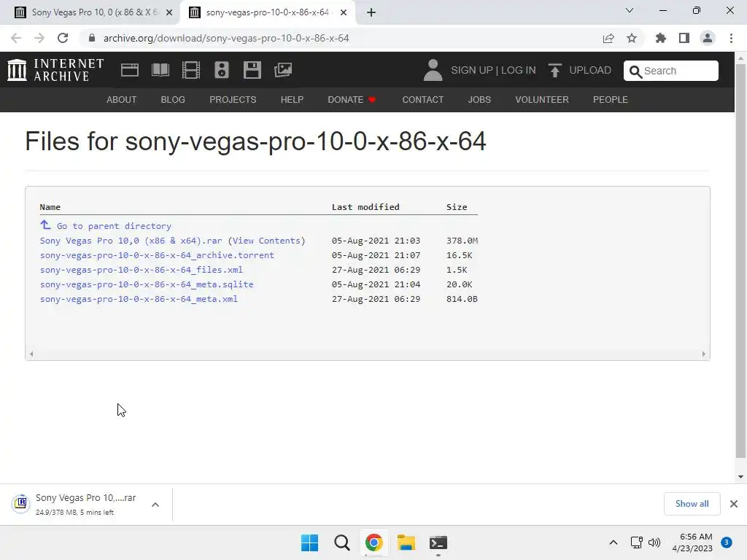
Task: Click the upload arrow icon
Action: 554,70
